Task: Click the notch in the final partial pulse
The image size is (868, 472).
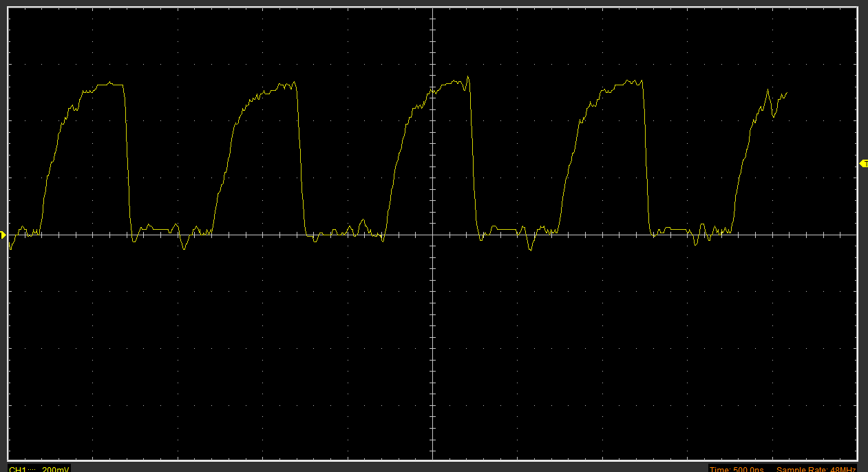Action: [x=774, y=116]
